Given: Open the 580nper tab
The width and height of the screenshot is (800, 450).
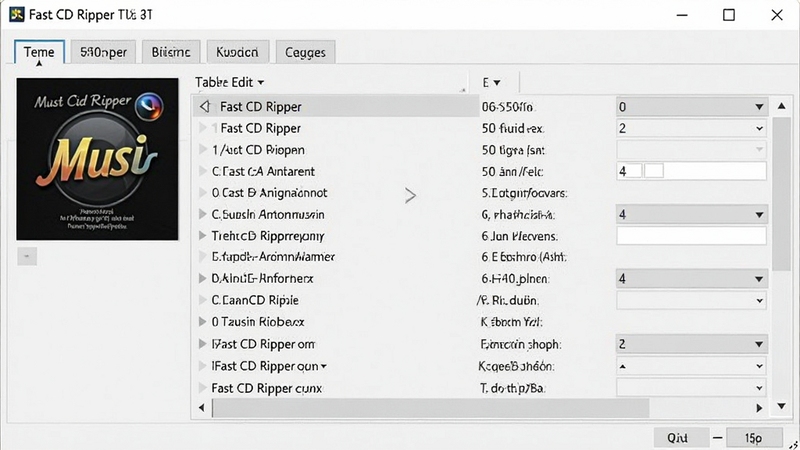Looking at the screenshot, I should click(103, 52).
